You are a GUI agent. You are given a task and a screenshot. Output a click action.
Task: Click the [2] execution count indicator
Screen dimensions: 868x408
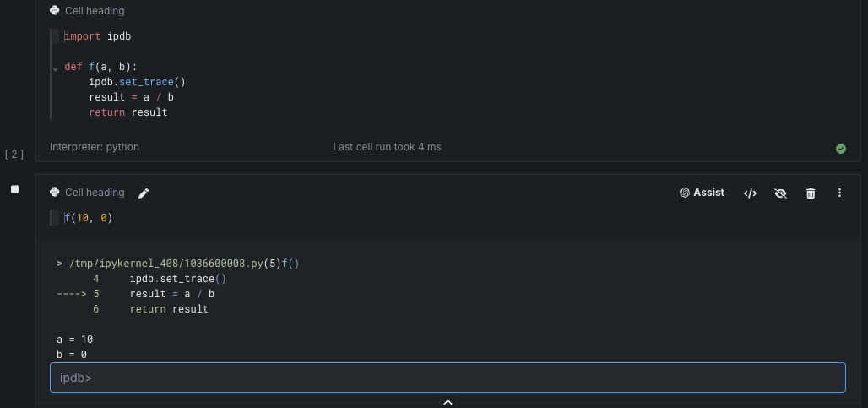14,154
